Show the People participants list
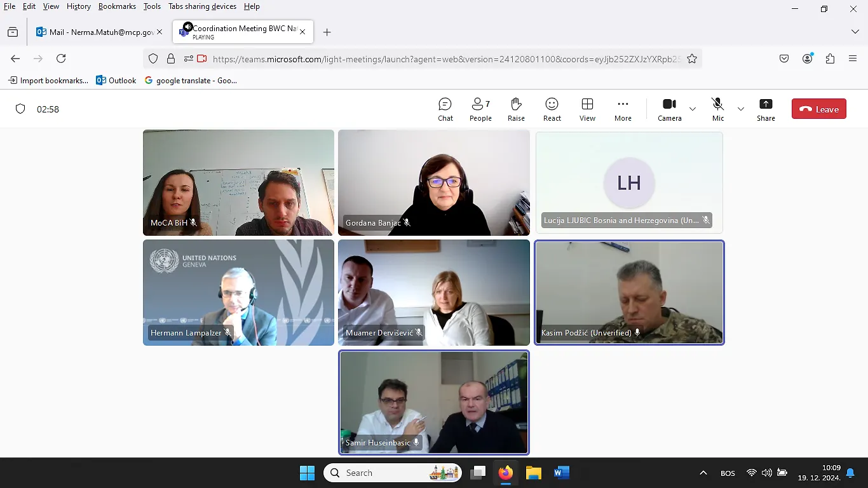The width and height of the screenshot is (868, 488). click(x=480, y=109)
